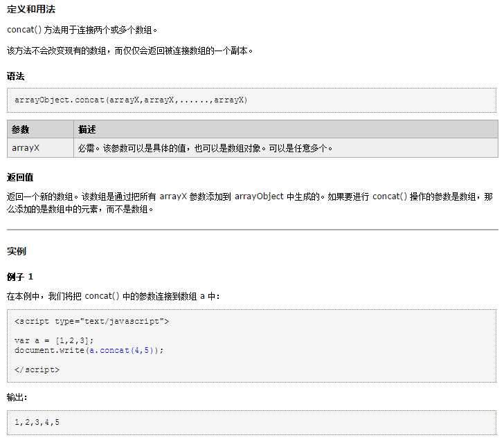Click the heading 定义和用法
504x440 pixels.
(31, 9)
